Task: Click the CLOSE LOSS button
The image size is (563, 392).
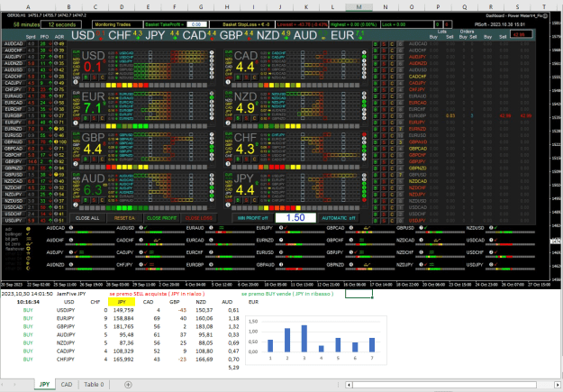Action: coord(198,218)
